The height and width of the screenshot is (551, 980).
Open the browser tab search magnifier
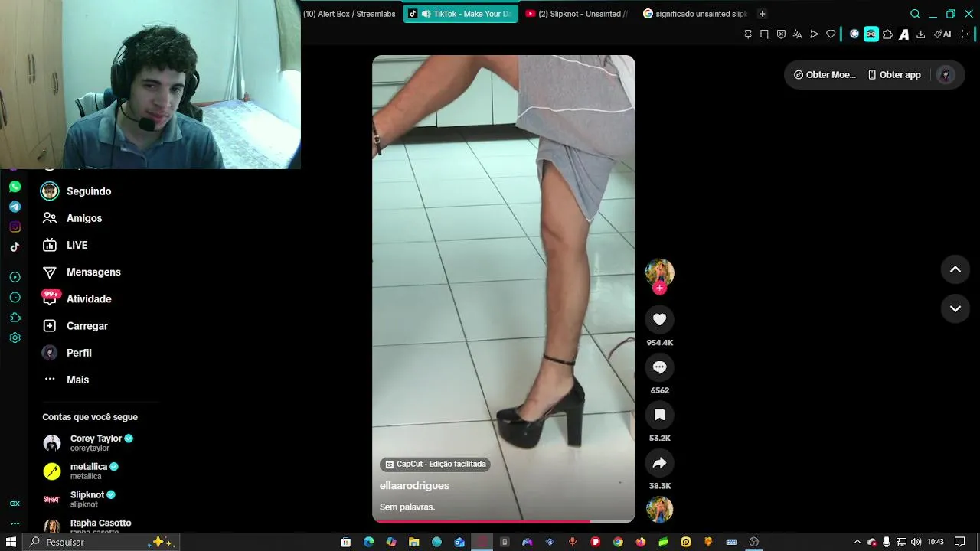(915, 14)
